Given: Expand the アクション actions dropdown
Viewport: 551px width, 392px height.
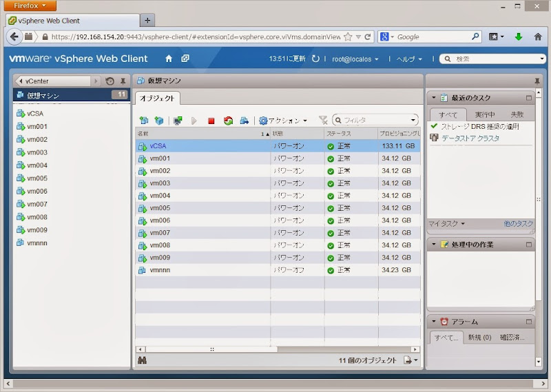Looking at the screenshot, I should (x=283, y=121).
